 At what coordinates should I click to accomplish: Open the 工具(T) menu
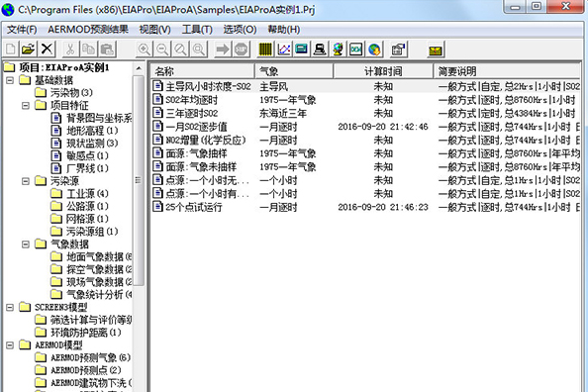197,30
